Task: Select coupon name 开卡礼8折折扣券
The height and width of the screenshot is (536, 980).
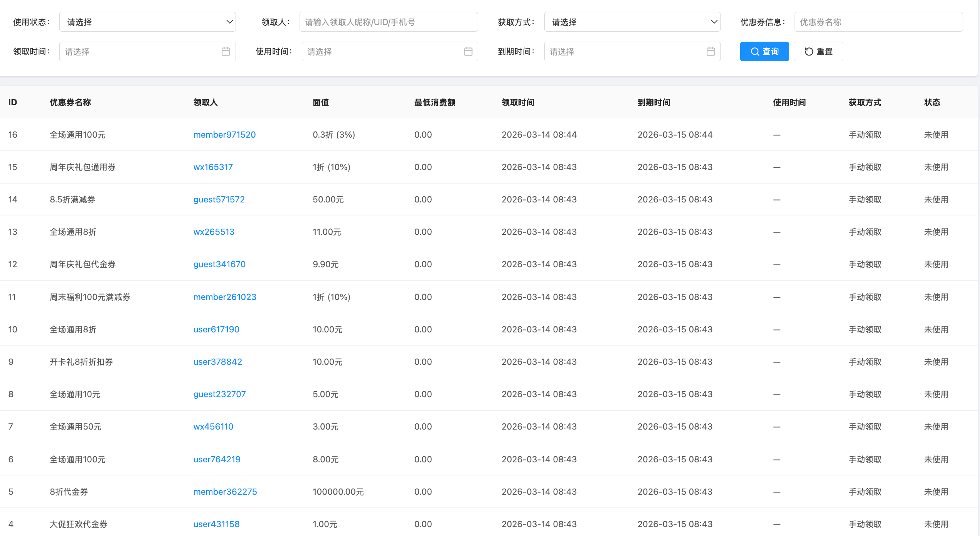Action: [81, 362]
